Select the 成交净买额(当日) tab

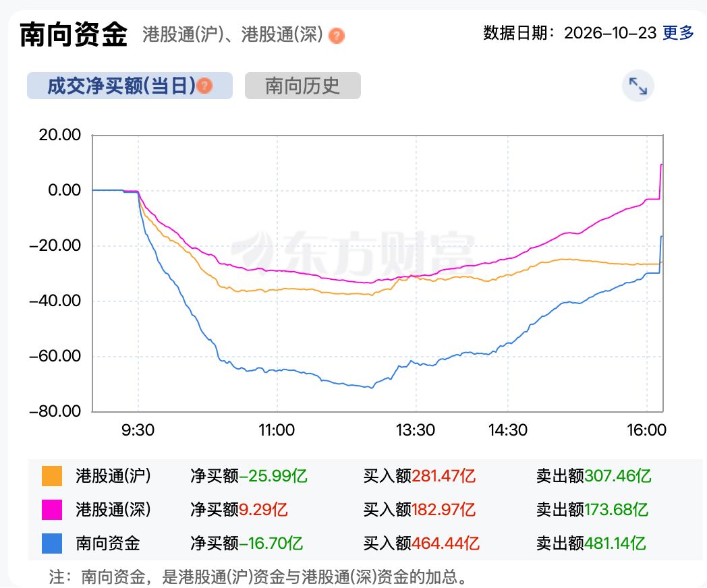point(130,86)
